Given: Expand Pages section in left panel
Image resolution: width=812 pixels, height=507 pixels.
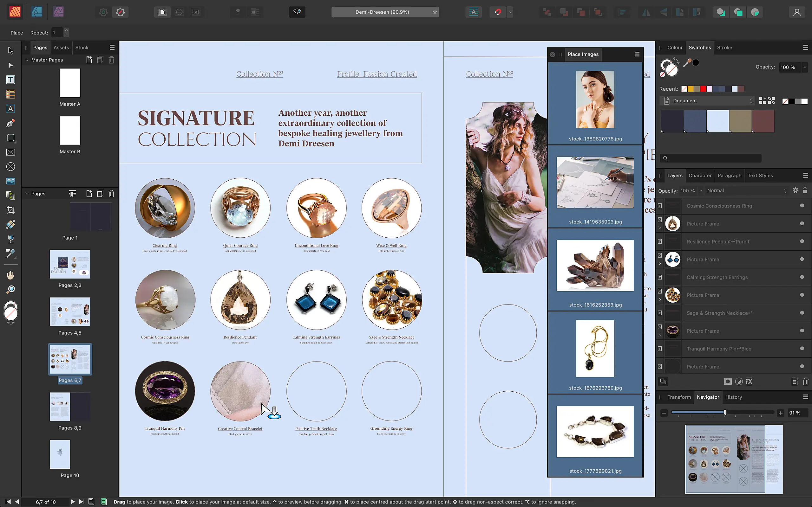Looking at the screenshot, I should coord(28,193).
